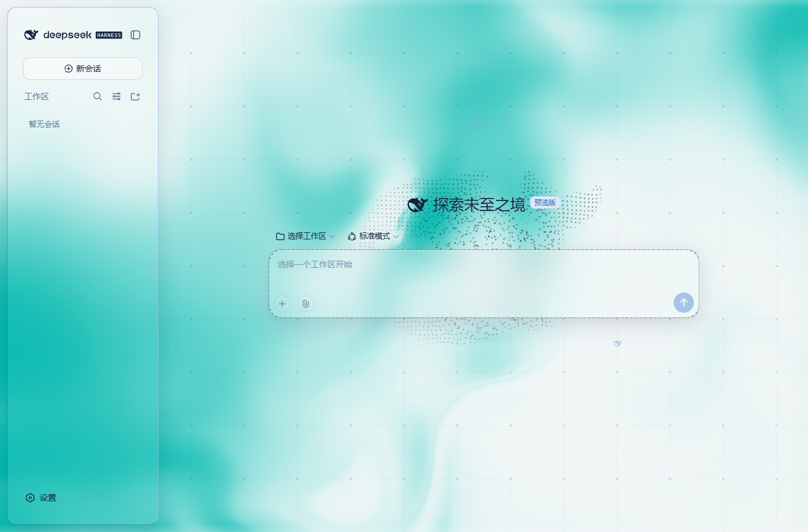
Task: Click the 探索未至之境 heading
Action: point(479,205)
